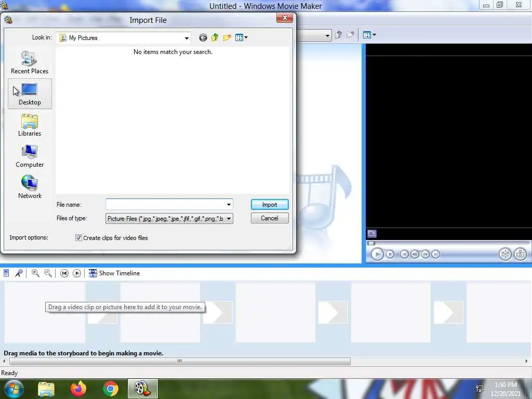The width and height of the screenshot is (532, 399).
Task: Click Movie Maker taskbar button
Action: tap(143, 389)
